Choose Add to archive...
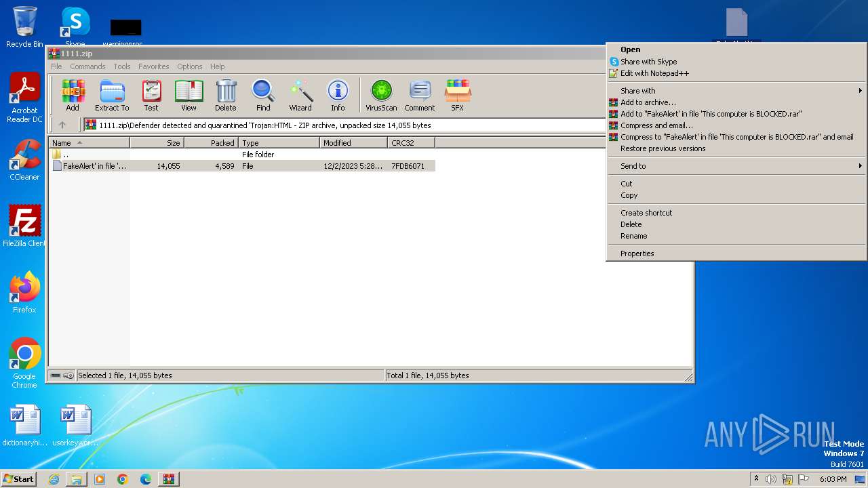The height and width of the screenshot is (488, 868). (x=736, y=102)
